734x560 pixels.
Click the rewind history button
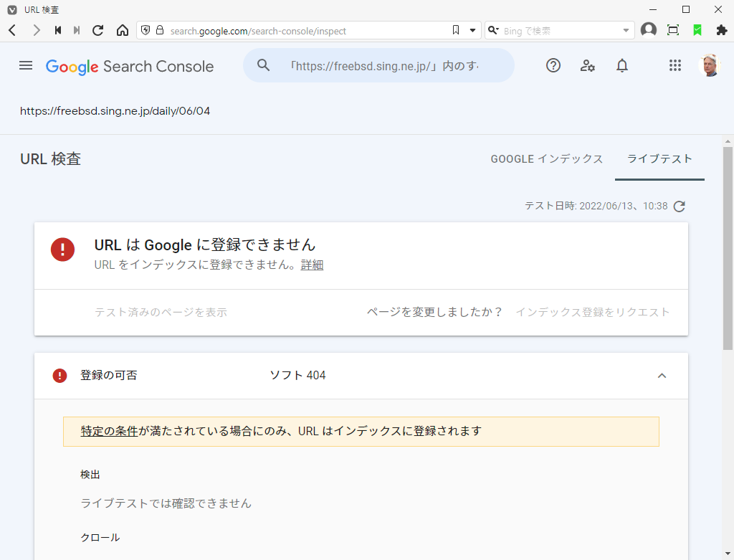pyautogui.click(x=58, y=30)
